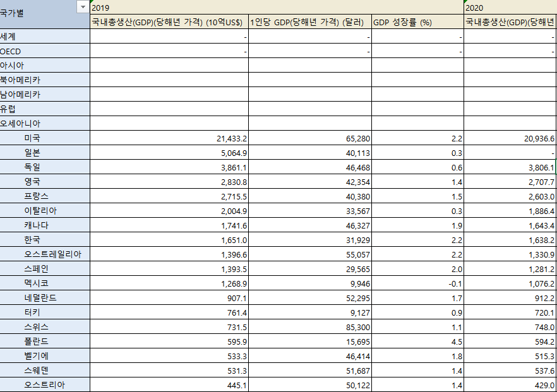This screenshot has height=392, width=557.
Task: Select the 오스트리아 country cell
Action: (45, 385)
